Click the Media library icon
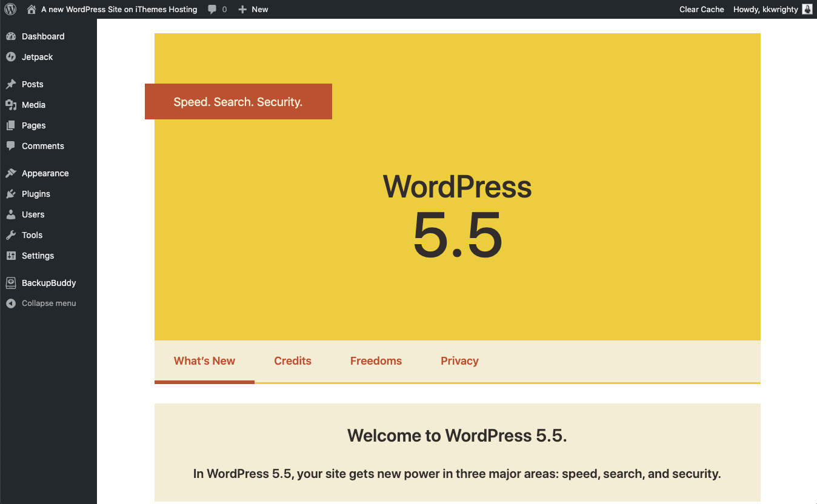817x504 pixels. point(11,105)
